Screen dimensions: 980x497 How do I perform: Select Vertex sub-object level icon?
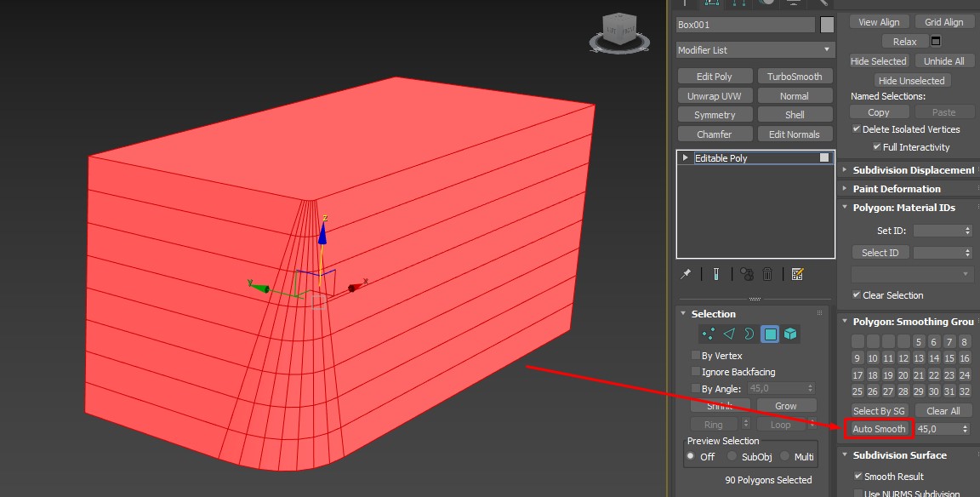coord(708,334)
